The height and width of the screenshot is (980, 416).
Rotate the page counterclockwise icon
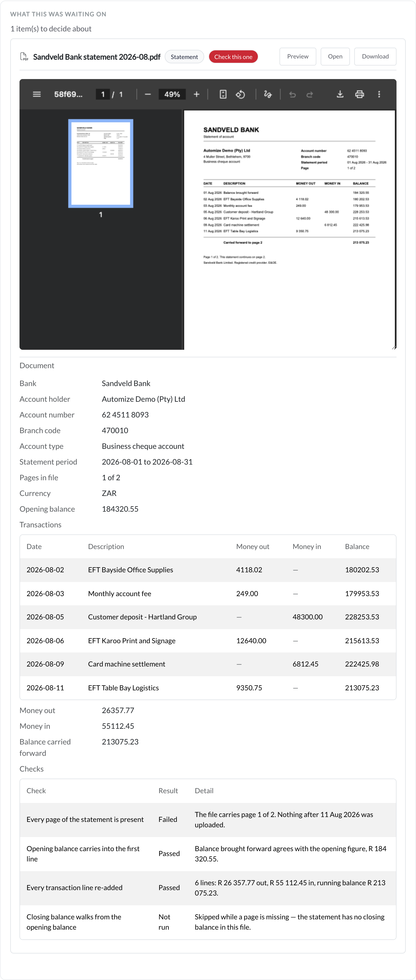(240, 94)
